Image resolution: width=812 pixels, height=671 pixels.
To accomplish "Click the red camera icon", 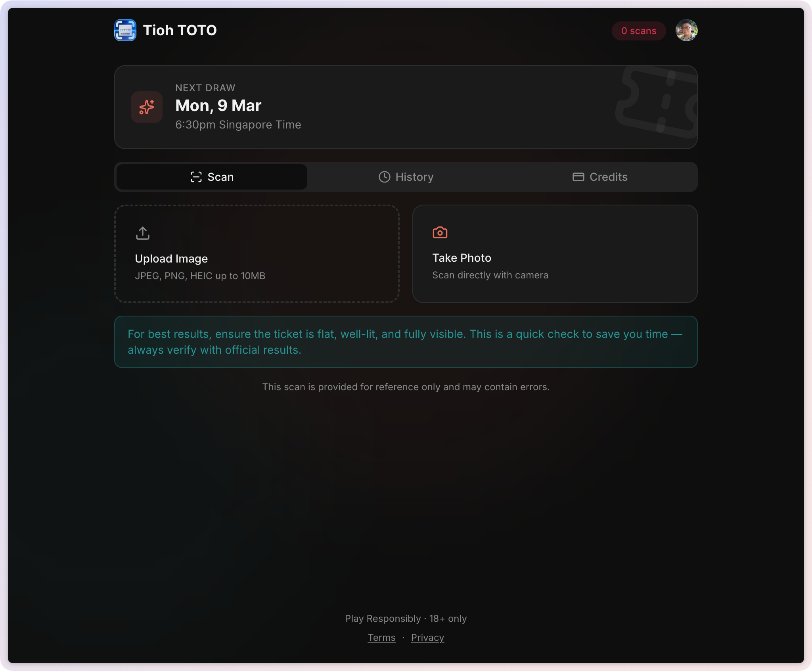I will (440, 232).
